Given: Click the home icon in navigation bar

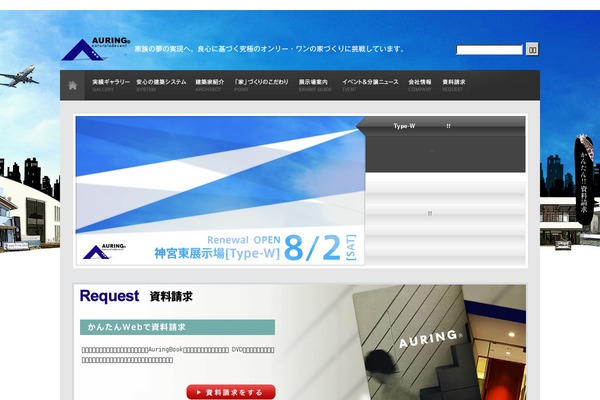Looking at the screenshot, I should pyautogui.click(x=72, y=85).
